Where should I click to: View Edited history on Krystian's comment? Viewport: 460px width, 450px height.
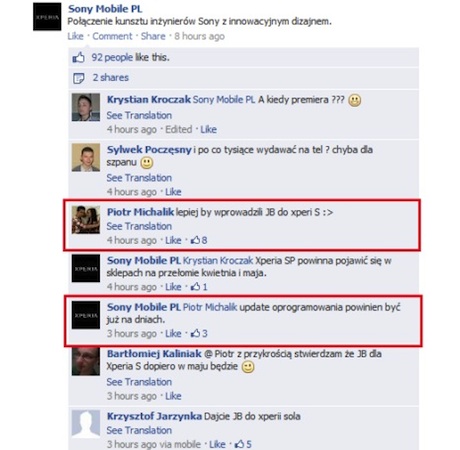click(x=179, y=129)
